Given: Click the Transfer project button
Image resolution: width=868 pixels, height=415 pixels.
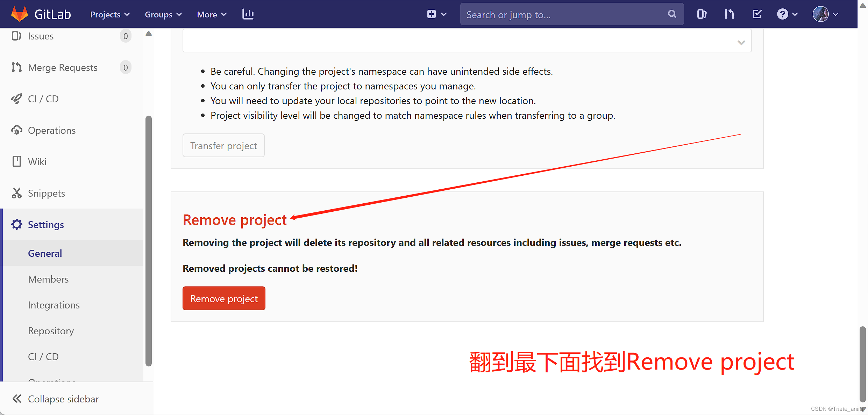Looking at the screenshot, I should tap(223, 146).
